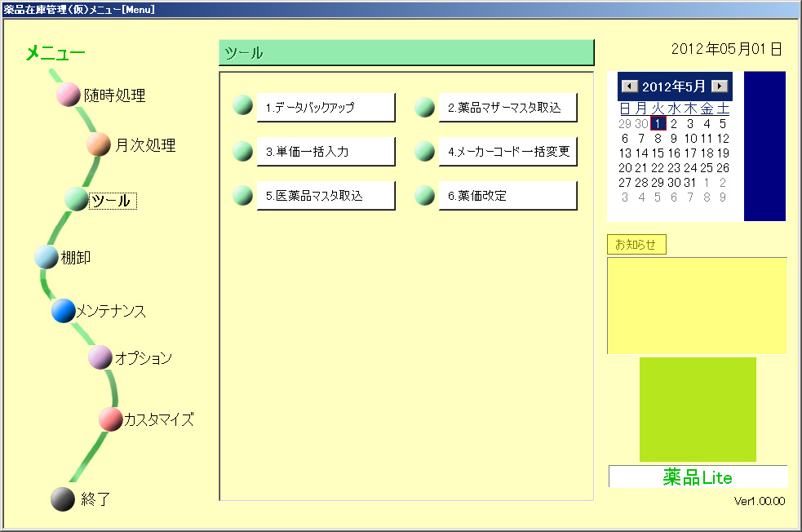Select May 26 in the calendar
802x532 pixels.
[x=723, y=168]
